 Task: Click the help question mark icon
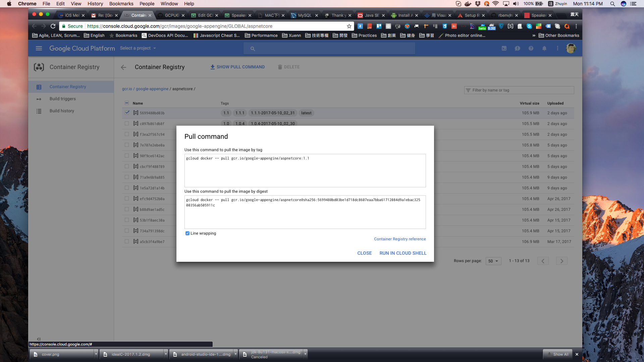(x=531, y=48)
